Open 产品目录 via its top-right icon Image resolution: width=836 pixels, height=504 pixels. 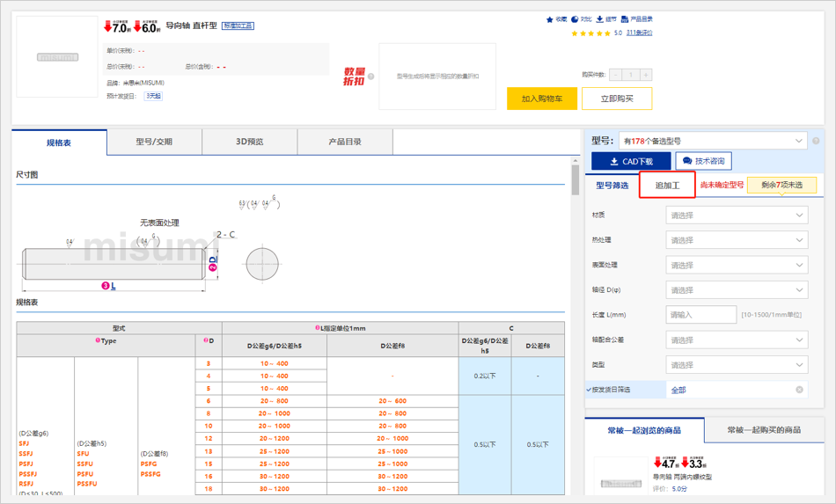pyautogui.click(x=625, y=19)
